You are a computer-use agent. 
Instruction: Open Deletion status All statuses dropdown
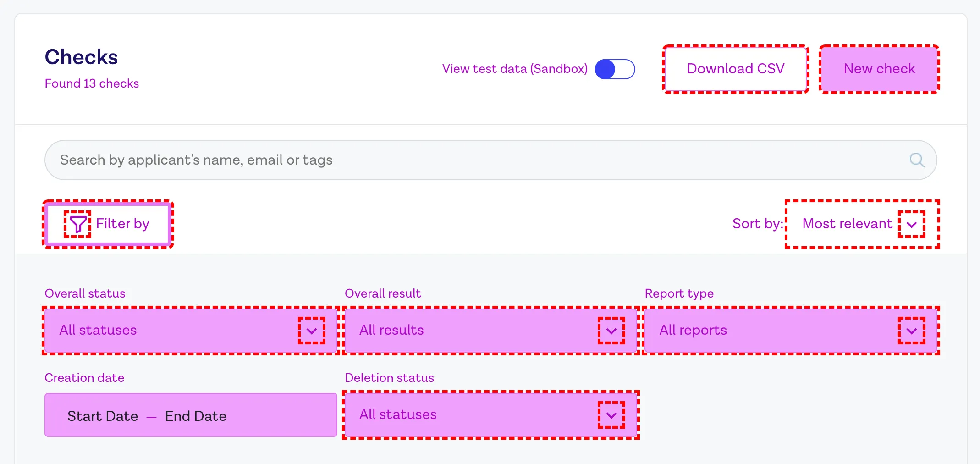pyautogui.click(x=491, y=415)
